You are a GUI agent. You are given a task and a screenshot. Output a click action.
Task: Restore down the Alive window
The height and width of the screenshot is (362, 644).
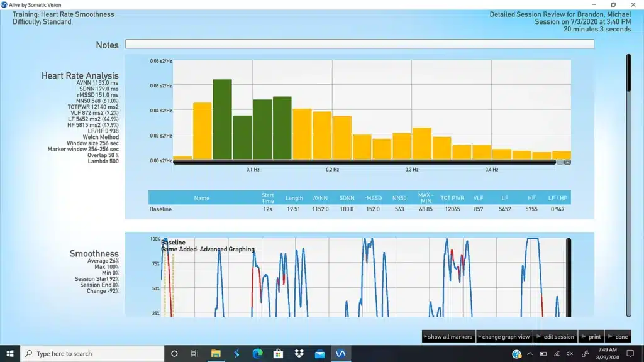pyautogui.click(x=613, y=4)
